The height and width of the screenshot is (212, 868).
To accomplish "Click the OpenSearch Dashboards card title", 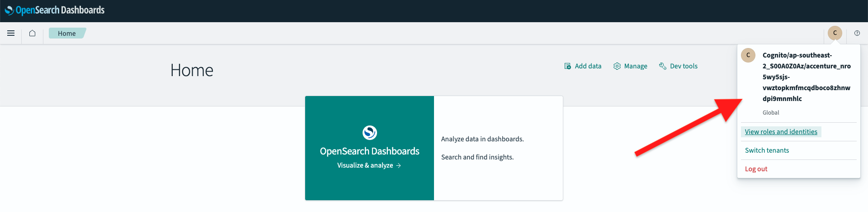I will (x=369, y=151).
